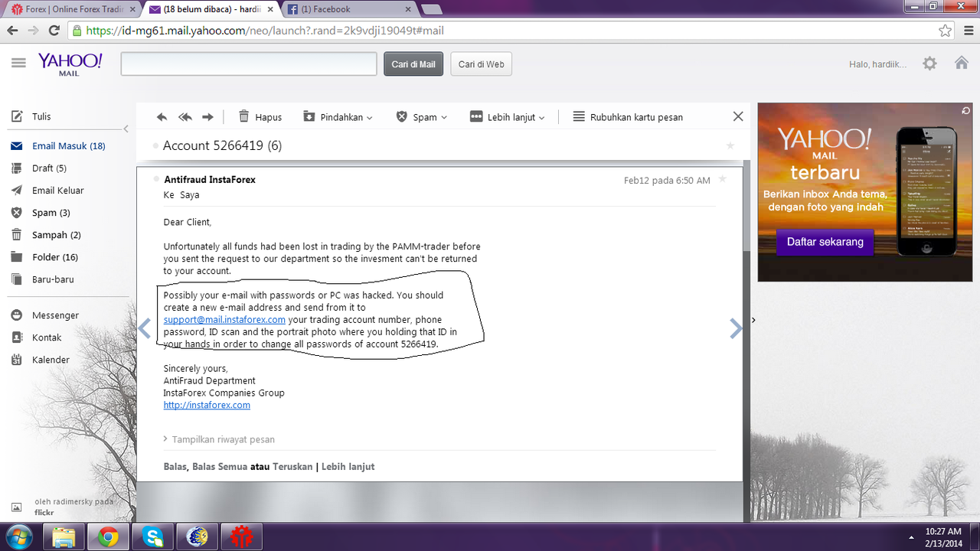Image resolution: width=980 pixels, height=551 pixels.
Task: Close the conversation with the X icon
Action: [738, 116]
